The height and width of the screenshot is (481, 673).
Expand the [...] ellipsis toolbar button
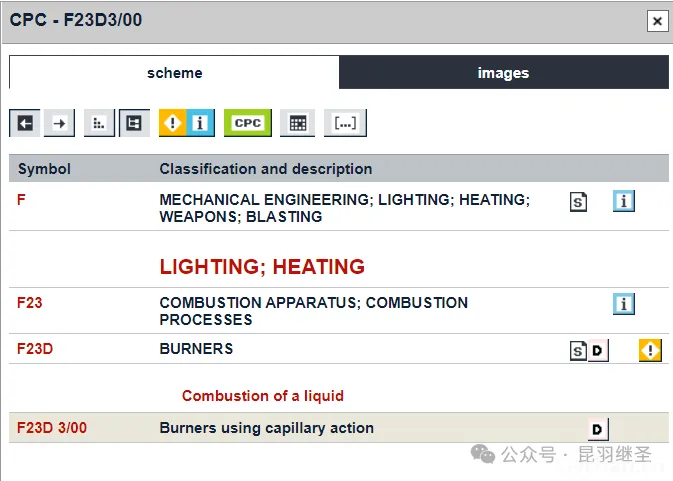345,123
